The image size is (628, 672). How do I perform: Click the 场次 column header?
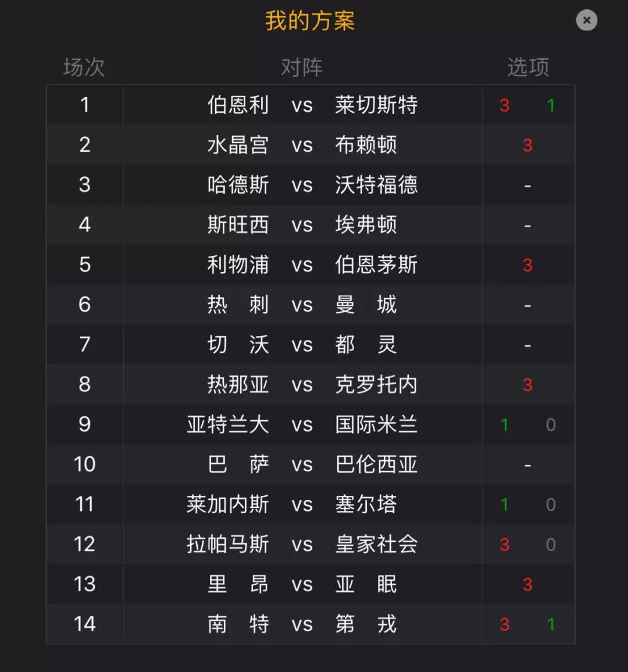[x=84, y=67]
